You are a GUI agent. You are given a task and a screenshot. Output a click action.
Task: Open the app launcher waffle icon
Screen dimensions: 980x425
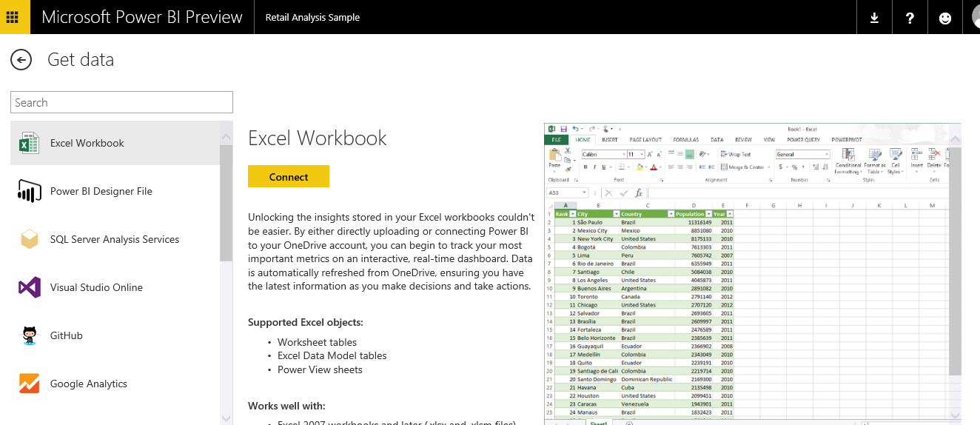pos(15,17)
